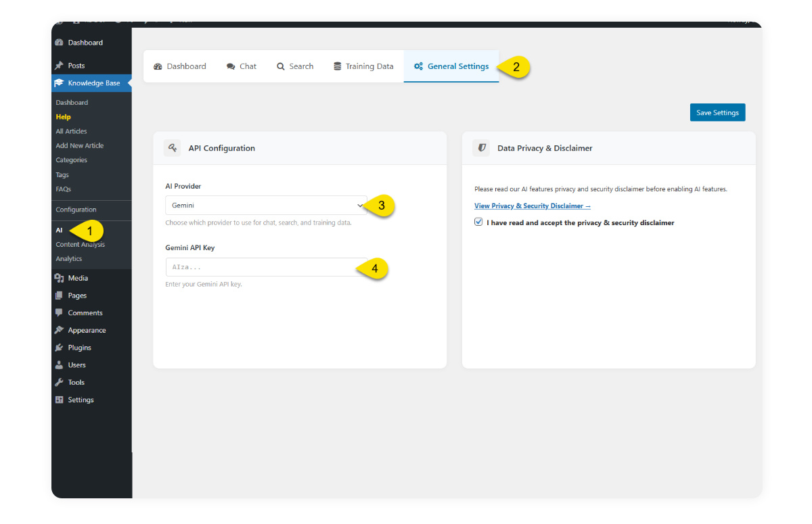Viewport: 812px width, 524px height.
Task: Open the Chat tab
Action: (242, 66)
